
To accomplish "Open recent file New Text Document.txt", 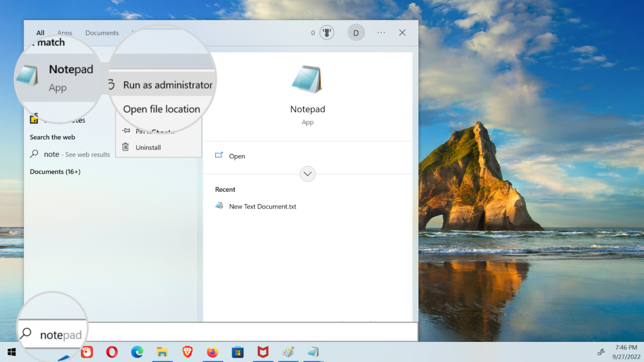I will pos(262,206).
